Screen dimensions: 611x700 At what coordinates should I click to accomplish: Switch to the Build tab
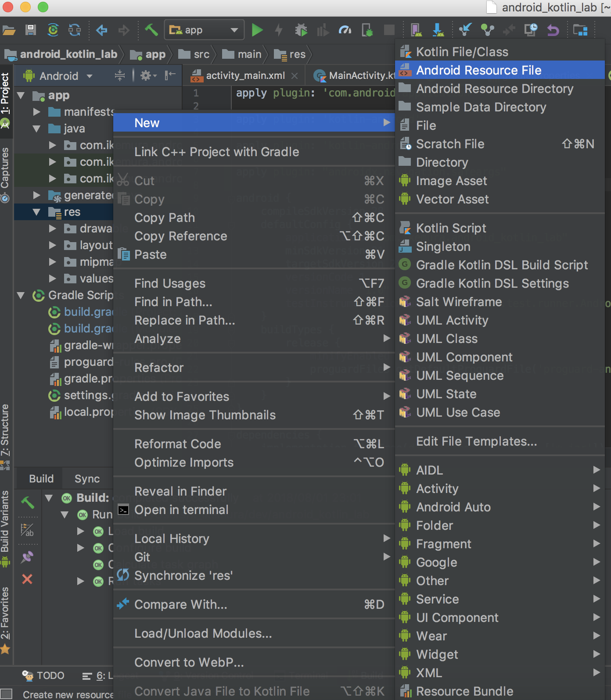(41, 479)
